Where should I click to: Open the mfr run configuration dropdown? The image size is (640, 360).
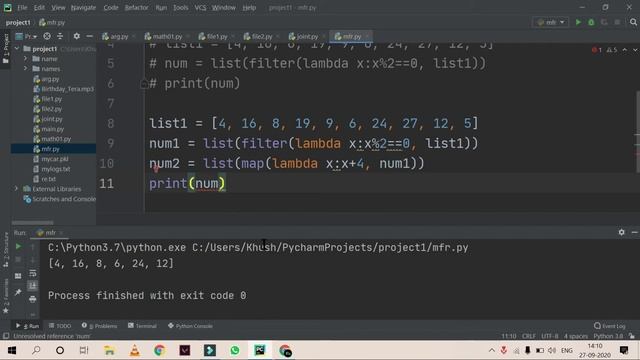point(551,22)
